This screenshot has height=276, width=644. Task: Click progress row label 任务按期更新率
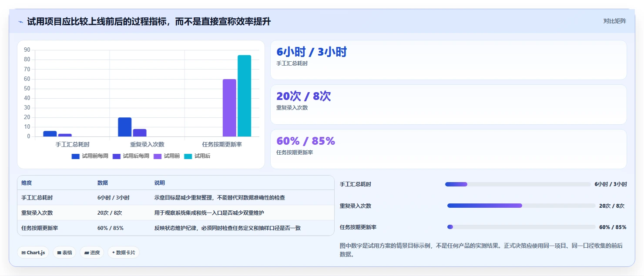tap(358, 227)
